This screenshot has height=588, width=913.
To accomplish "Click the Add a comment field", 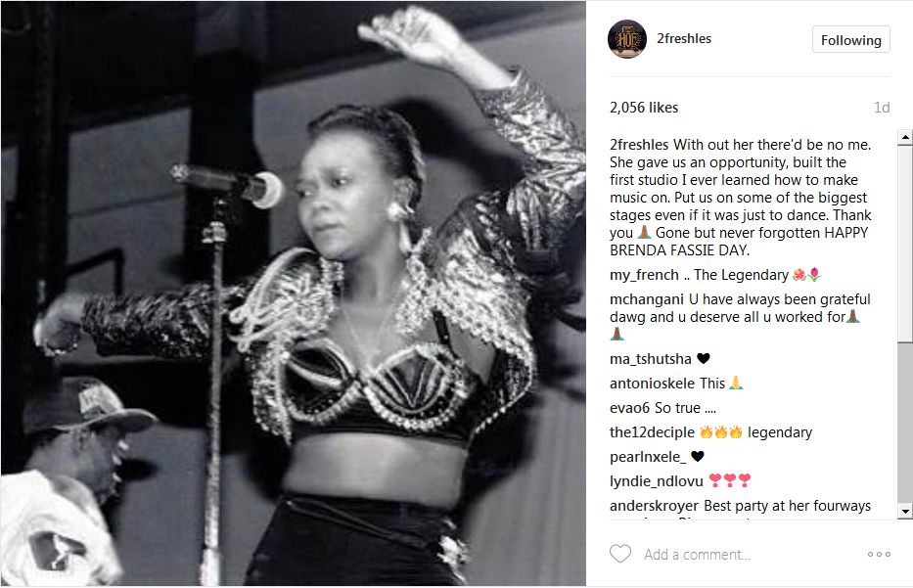I will (x=697, y=555).
